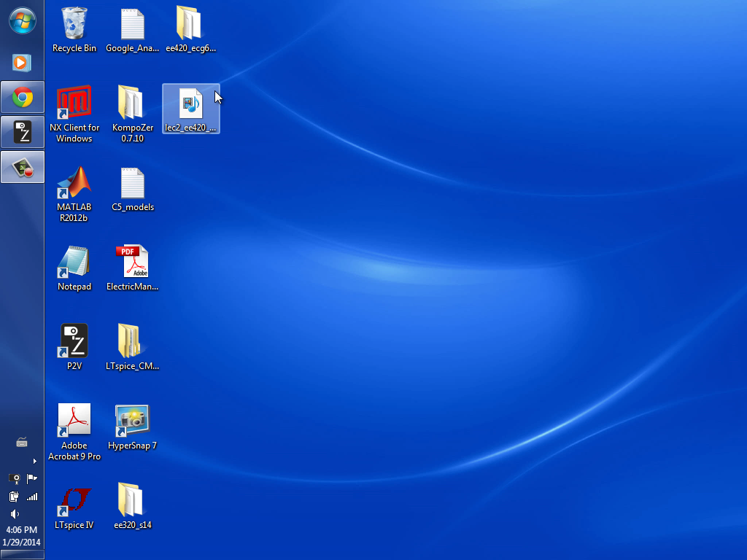Select the Adobe Acrobat 9 Pro shortcut
The height and width of the screenshot is (560, 747).
pos(74,432)
